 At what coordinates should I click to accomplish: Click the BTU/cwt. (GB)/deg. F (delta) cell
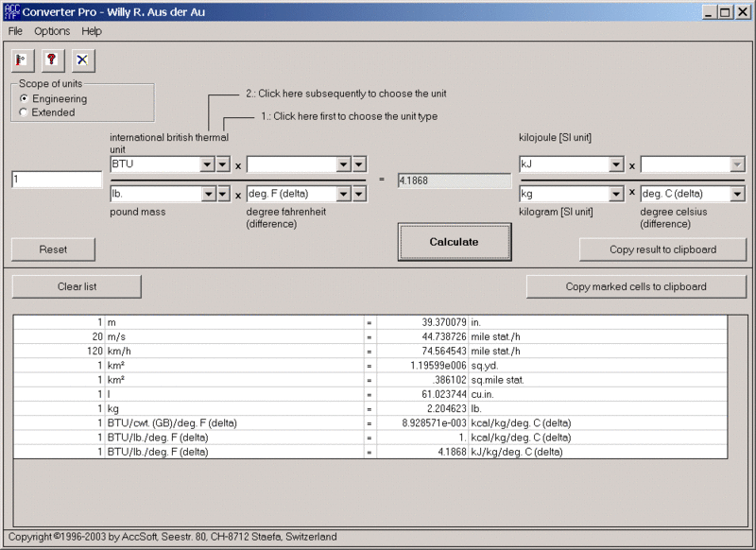[x=234, y=423]
